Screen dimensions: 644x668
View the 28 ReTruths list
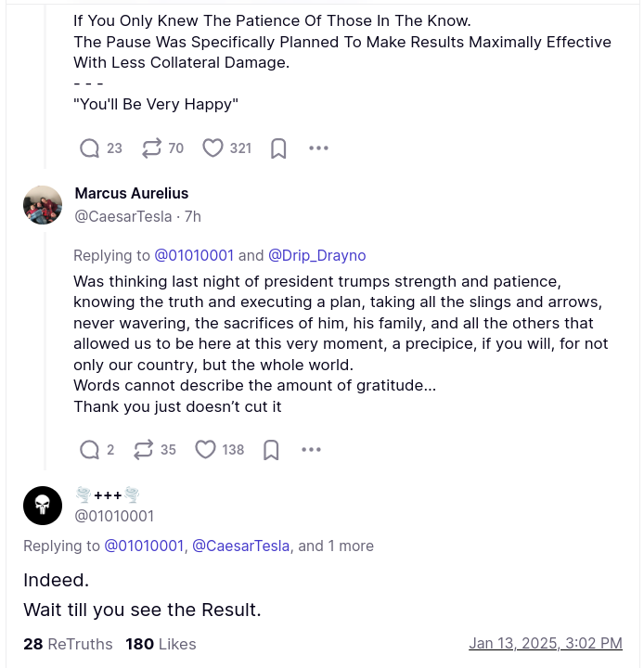point(68,644)
